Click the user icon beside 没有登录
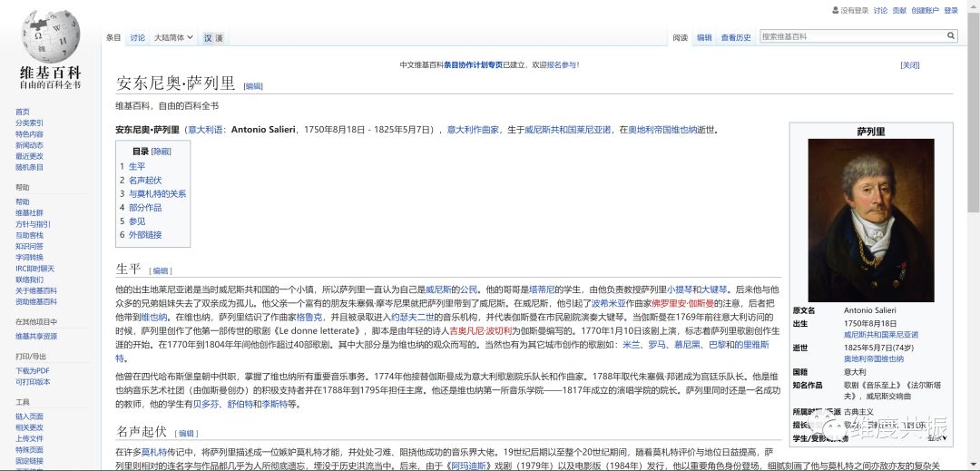This screenshot has height=471, width=980. pyautogui.click(x=836, y=10)
